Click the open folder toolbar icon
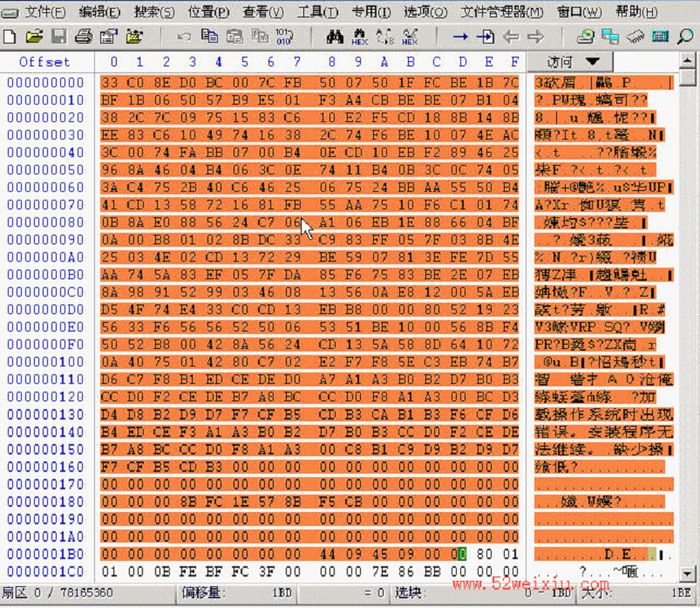Viewport: 700px width, 608px height. (134, 36)
